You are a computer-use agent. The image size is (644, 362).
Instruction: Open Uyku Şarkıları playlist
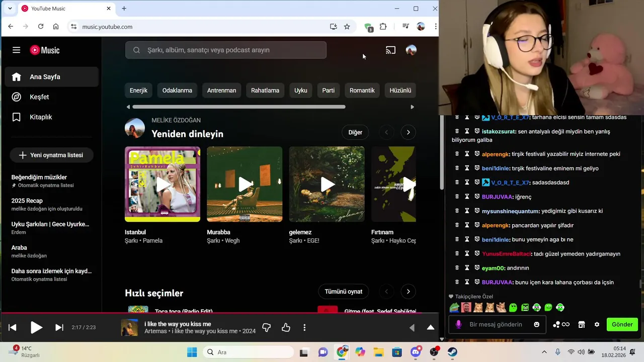(52, 228)
